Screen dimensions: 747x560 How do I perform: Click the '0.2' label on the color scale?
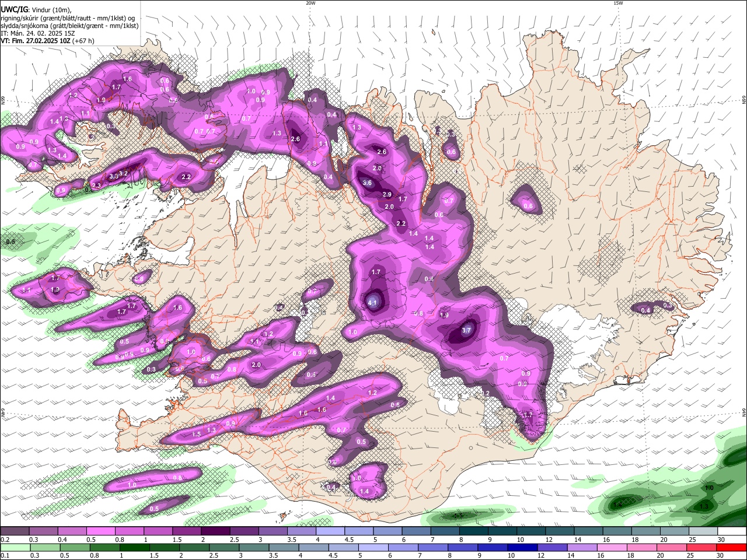click(5, 540)
